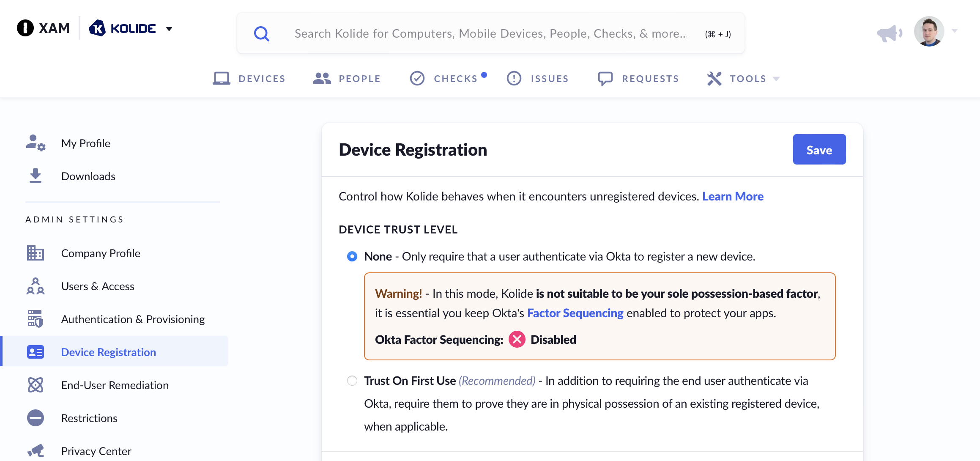Click the Privacy Center camera icon

coord(36,451)
